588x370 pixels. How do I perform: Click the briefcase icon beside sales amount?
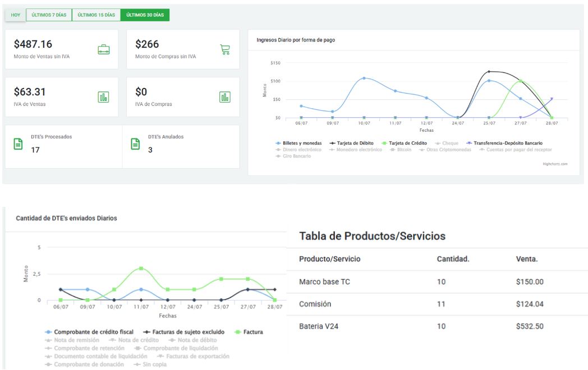(104, 49)
